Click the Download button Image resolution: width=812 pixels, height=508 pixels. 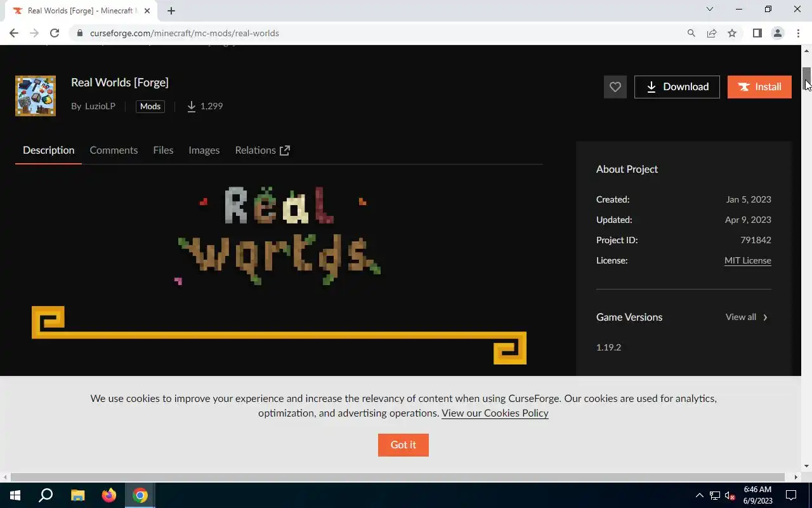pyautogui.click(x=677, y=87)
